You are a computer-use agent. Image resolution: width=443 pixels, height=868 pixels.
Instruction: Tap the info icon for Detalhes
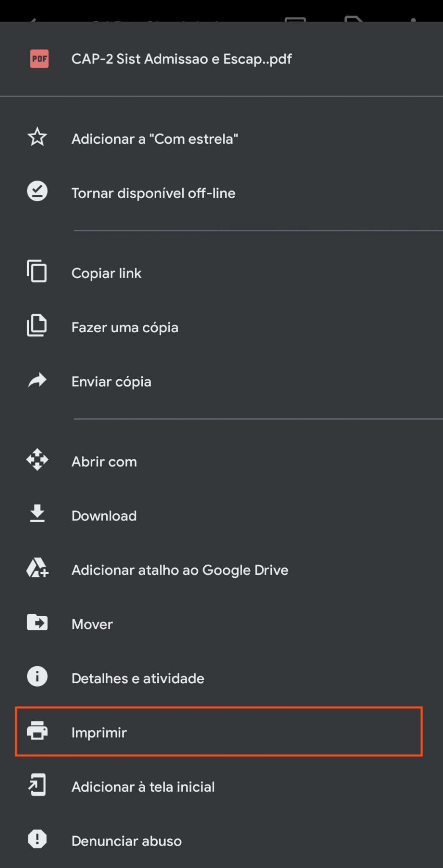(x=37, y=677)
